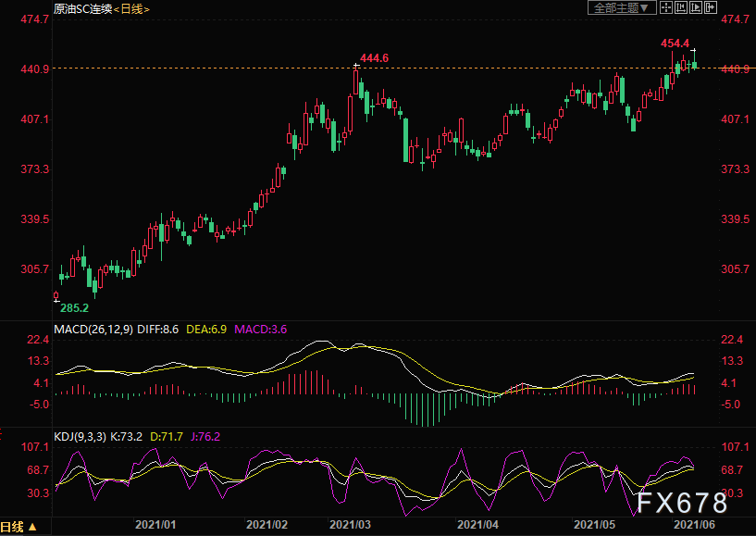Expand the 日线 period selector at bottom left
756x536 pixels.
[x=19, y=528]
